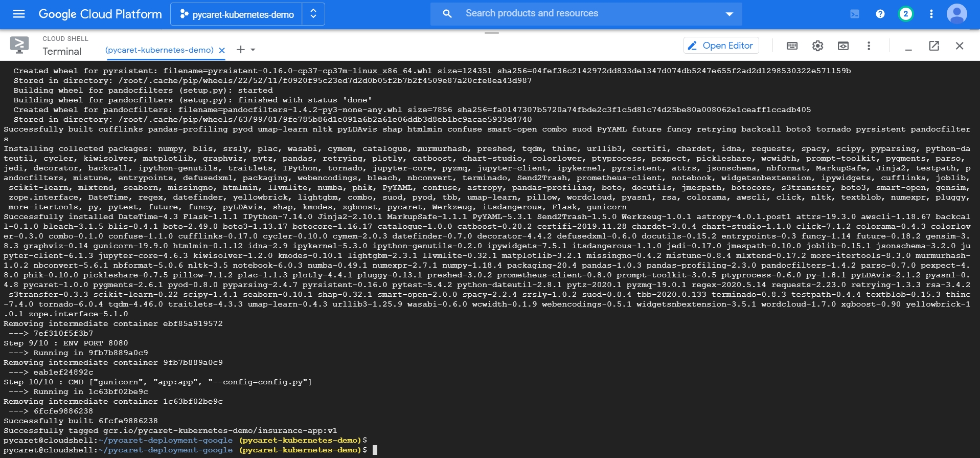This screenshot has height=458, width=980.
Task: Select the (pycaret-kubernetes-demo) terminal tab
Action: click(x=159, y=50)
